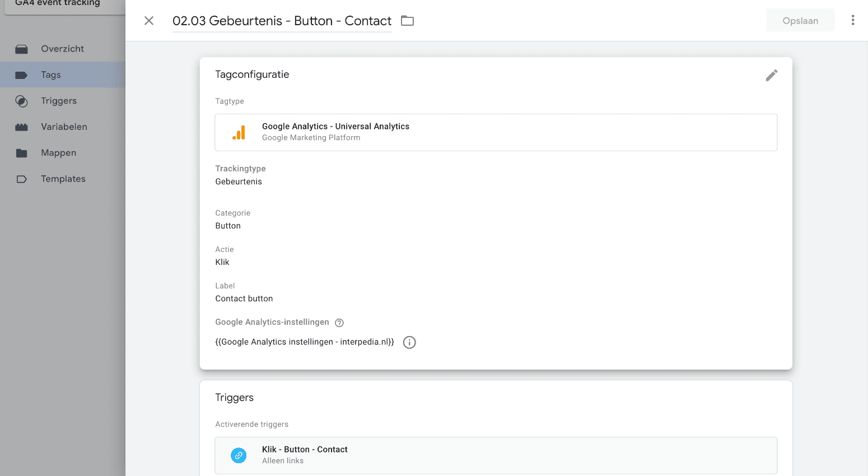The image size is (868, 476).
Task: Click the Overzicht briefcase icon
Action: click(21, 49)
